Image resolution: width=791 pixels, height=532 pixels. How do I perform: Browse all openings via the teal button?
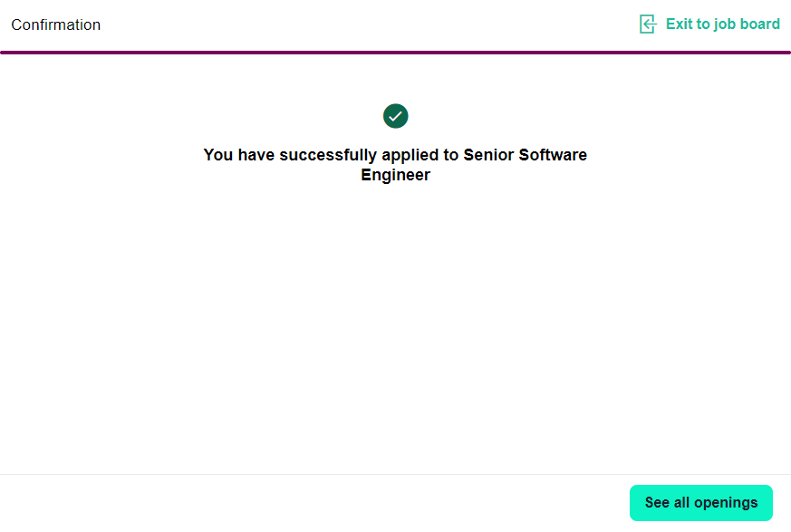(700, 503)
